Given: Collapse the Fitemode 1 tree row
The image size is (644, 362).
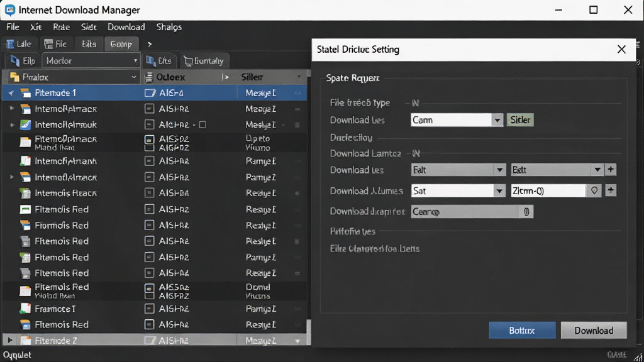Looking at the screenshot, I should point(11,93).
